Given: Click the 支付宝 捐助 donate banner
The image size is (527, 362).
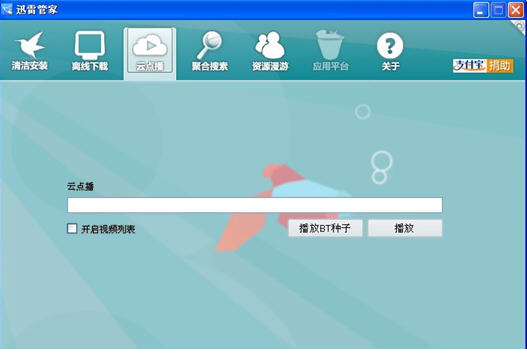Looking at the screenshot, I should (483, 66).
